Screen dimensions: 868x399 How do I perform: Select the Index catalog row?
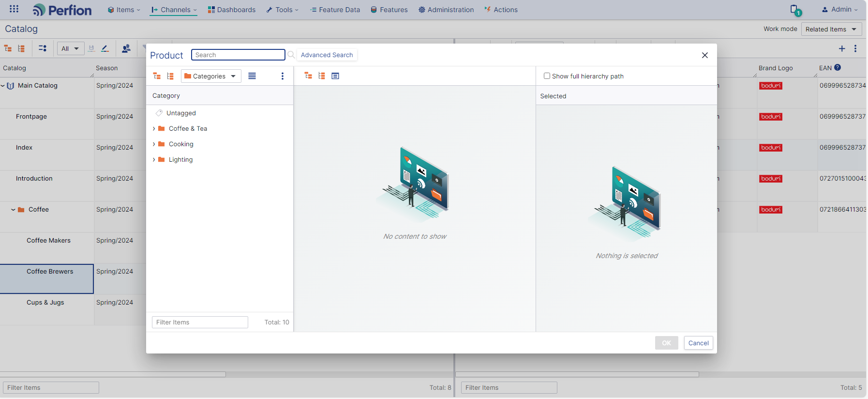coord(47,155)
